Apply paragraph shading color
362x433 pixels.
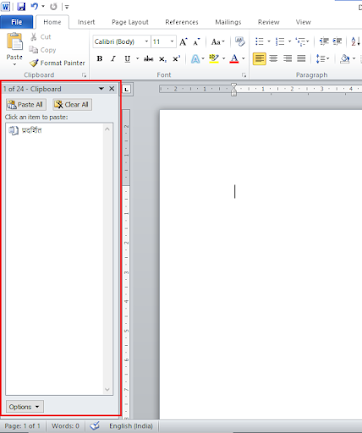[345, 59]
